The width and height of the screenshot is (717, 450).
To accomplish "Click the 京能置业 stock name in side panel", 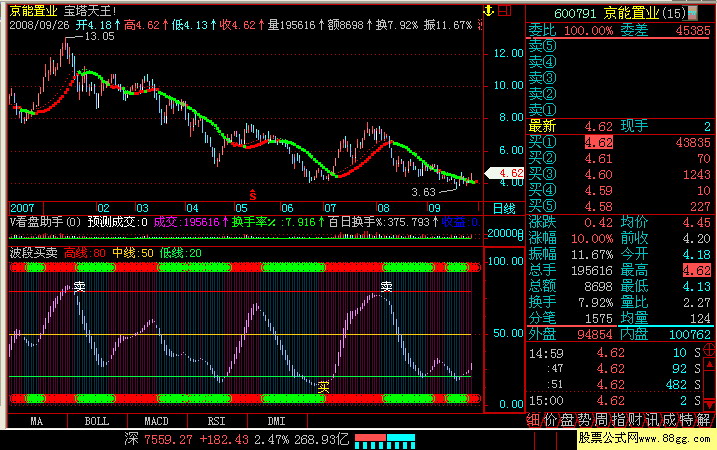I will (x=631, y=13).
